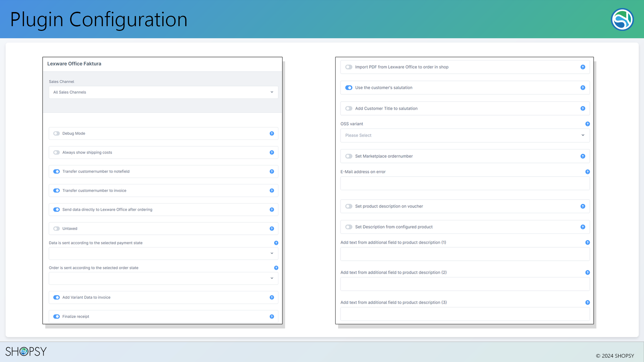Disable Transfer customernumber to notefield toggle
The width and height of the screenshot is (644, 362).
tap(56, 171)
